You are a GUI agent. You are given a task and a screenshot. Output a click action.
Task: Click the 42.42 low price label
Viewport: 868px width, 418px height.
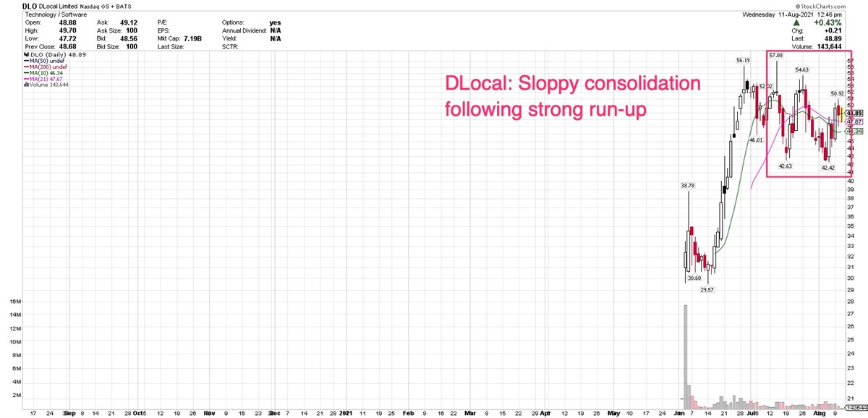point(828,168)
